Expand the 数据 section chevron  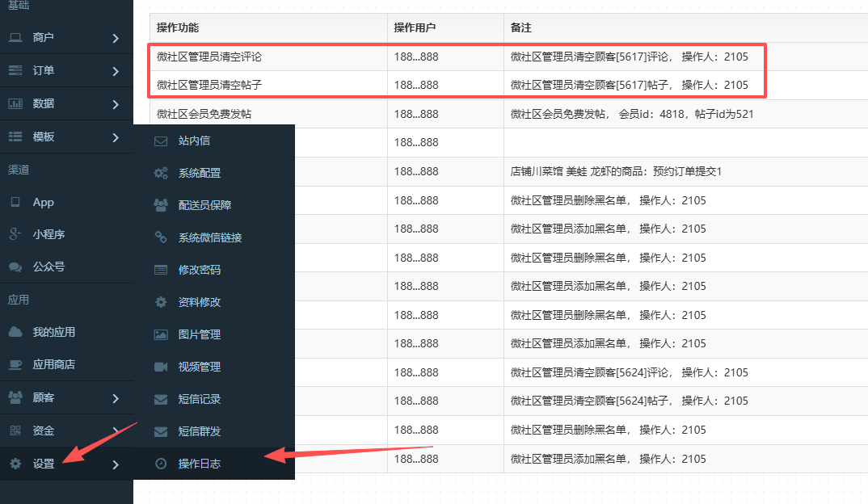pyautogui.click(x=116, y=104)
